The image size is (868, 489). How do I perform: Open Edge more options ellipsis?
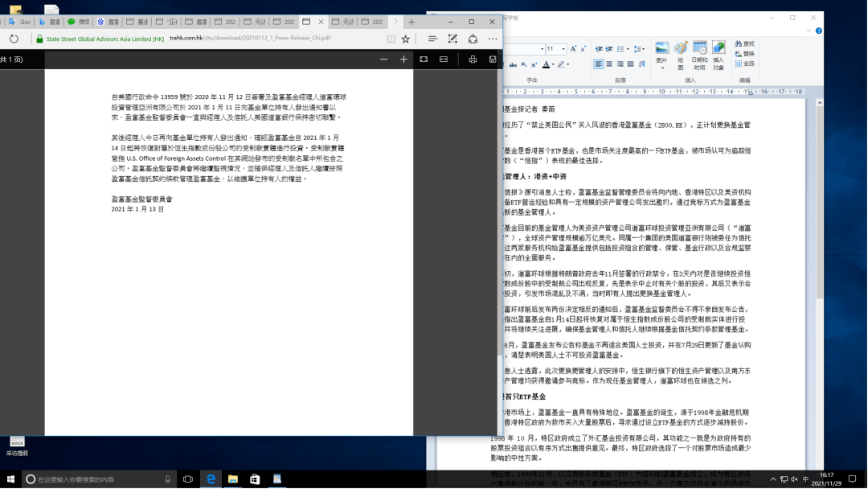[493, 39]
